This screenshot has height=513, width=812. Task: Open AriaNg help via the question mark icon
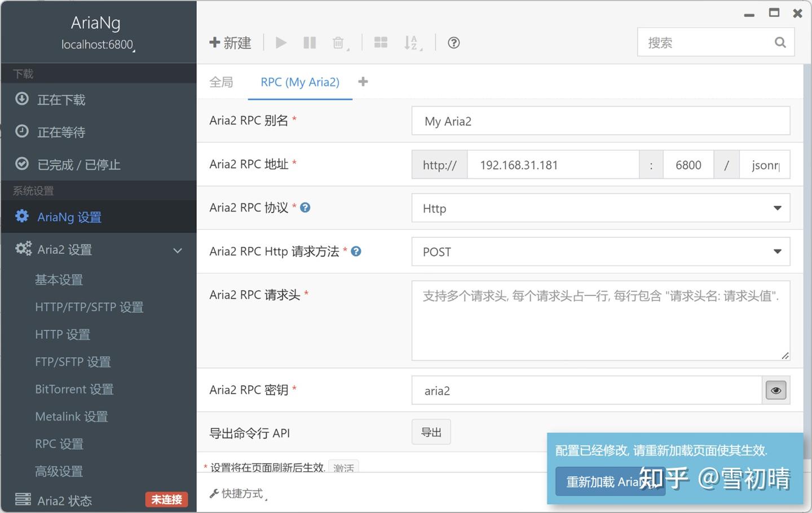(453, 42)
